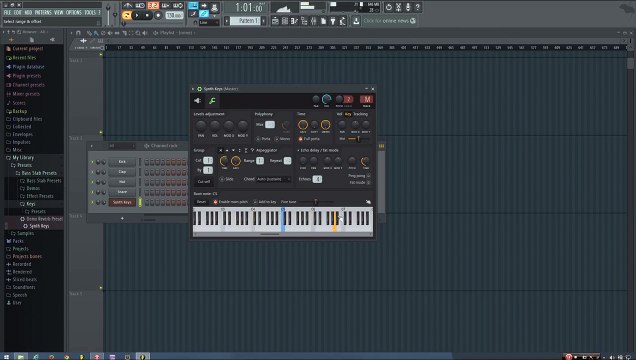Image resolution: width=636 pixels, height=360 pixels.
Task: Open Recent files in browser
Action: (x=24, y=58)
